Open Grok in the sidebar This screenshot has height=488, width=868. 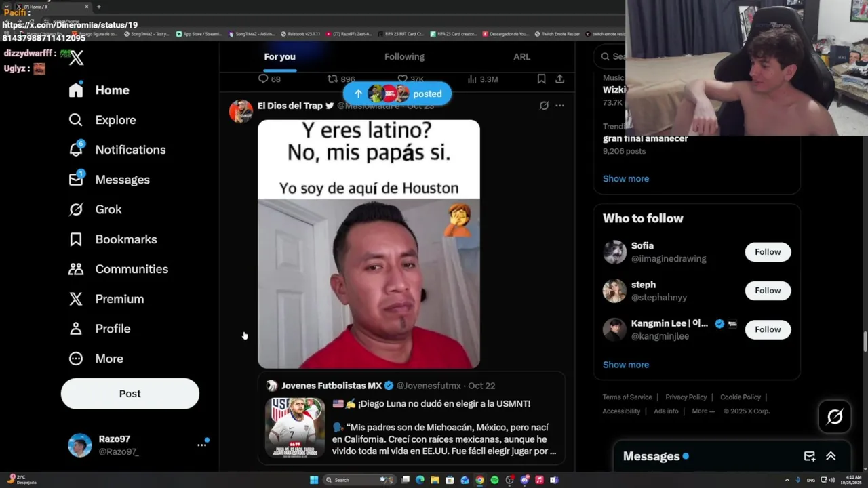coord(95,209)
